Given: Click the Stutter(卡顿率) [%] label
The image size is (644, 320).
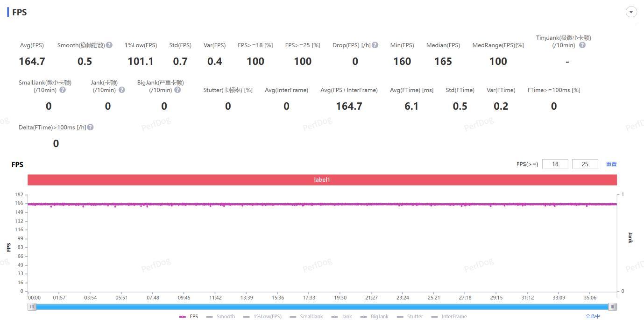Looking at the screenshot, I should (x=228, y=90).
